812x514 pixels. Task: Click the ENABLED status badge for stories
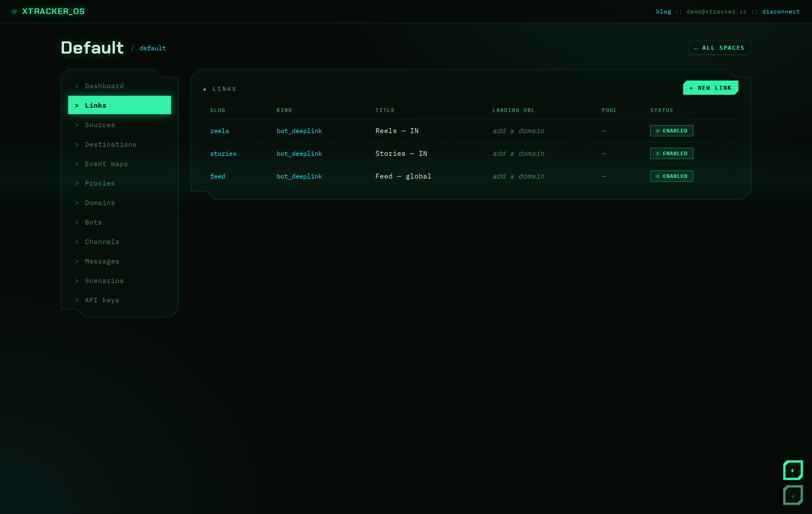coord(671,153)
